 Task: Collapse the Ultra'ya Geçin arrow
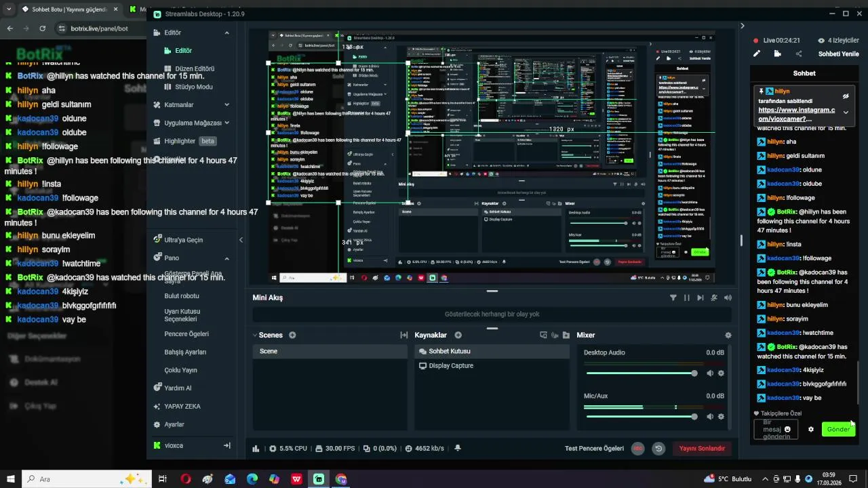coord(241,240)
